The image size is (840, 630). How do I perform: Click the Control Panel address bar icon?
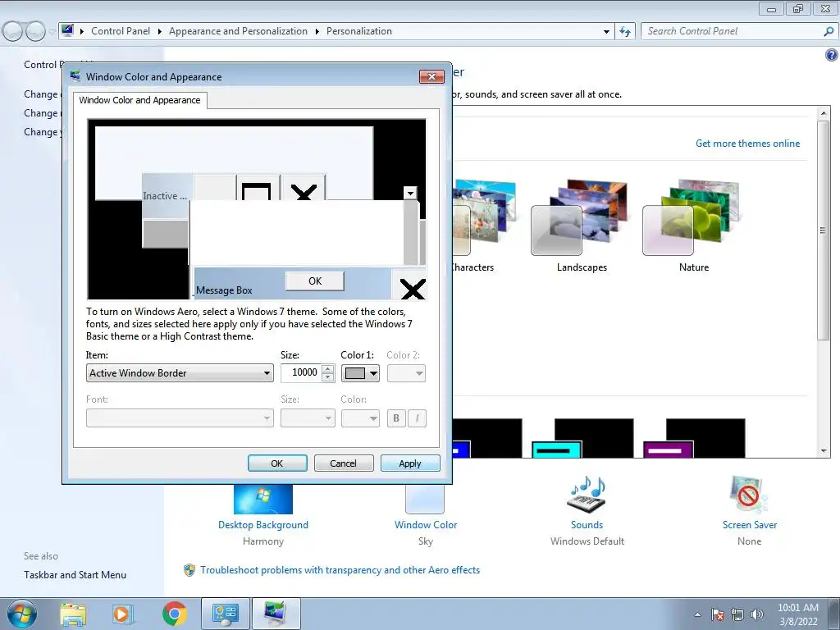coord(67,30)
